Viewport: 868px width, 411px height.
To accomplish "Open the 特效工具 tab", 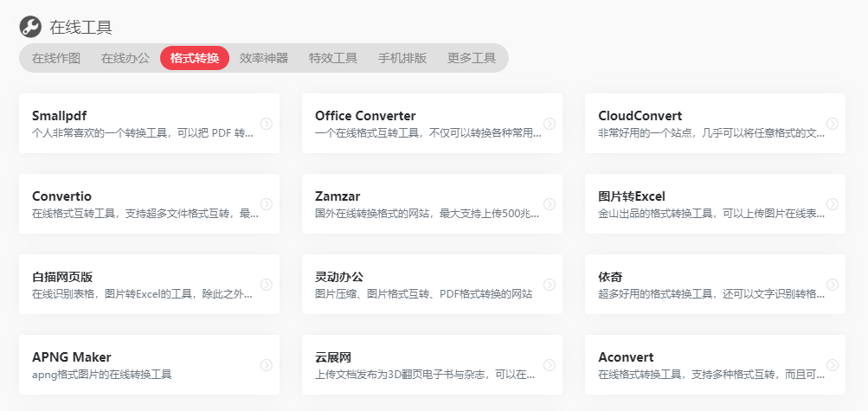I will pyautogui.click(x=333, y=58).
